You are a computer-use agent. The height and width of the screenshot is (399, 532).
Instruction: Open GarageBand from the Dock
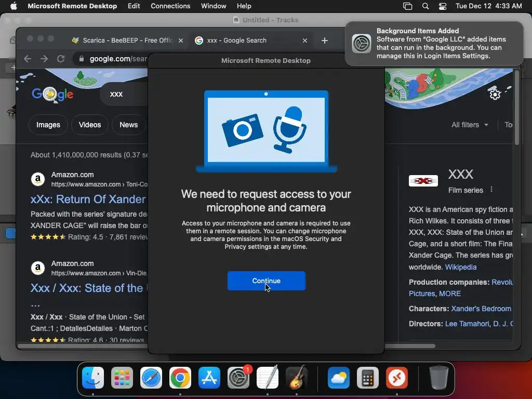point(297,378)
